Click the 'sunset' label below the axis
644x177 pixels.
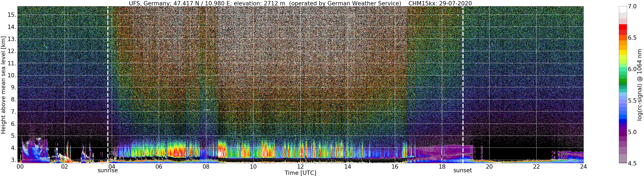point(463,171)
